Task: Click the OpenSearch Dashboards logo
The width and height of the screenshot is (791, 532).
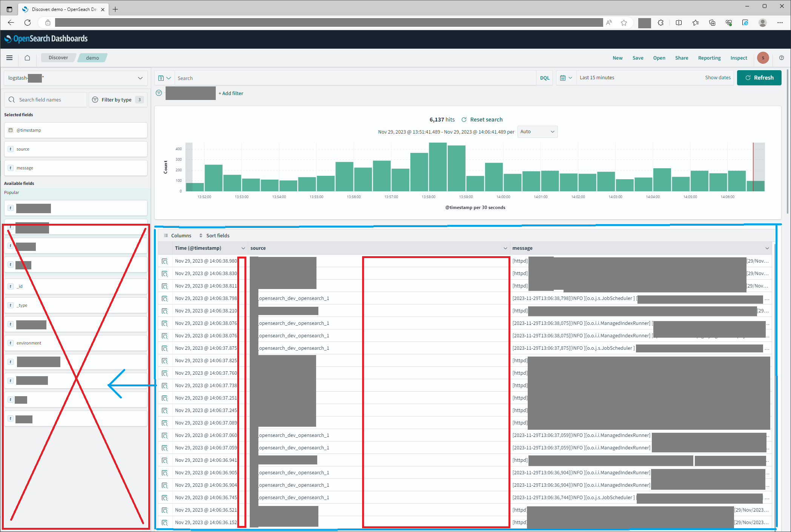Action: [46, 38]
